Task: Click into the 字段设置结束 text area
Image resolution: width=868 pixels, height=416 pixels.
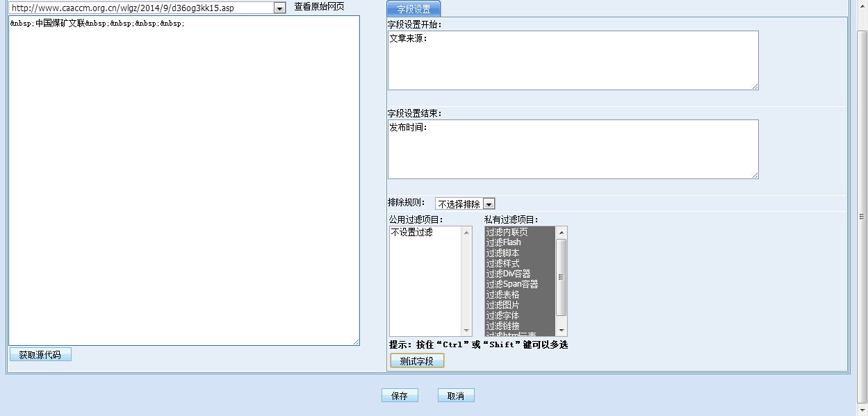Action: point(573,149)
